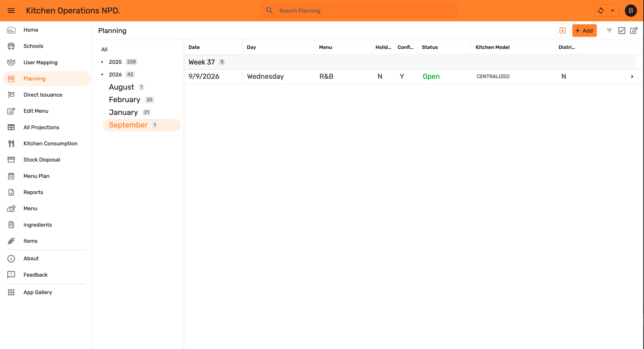644x349 pixels.
Task: Open row details chevron for 9/9/2026
Action: click(632, 77)
